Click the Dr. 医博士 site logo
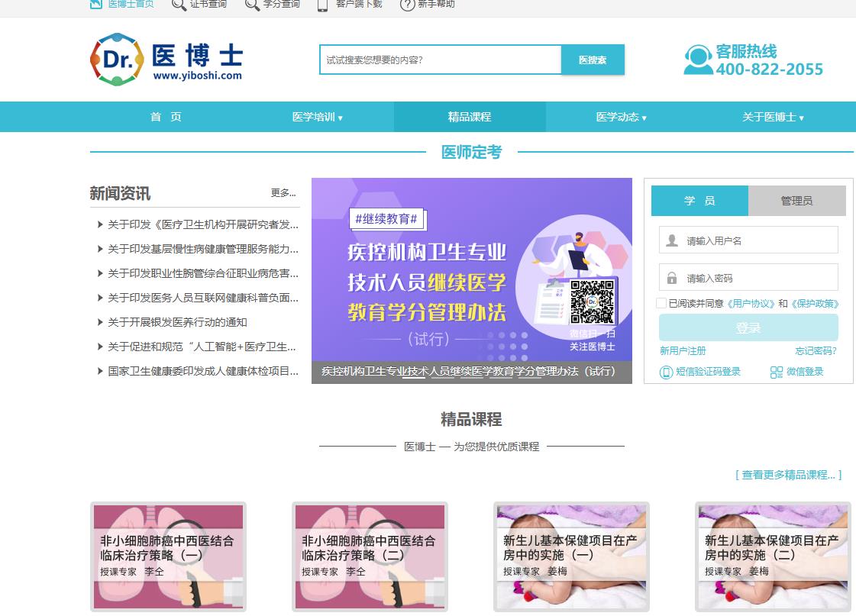Image resolution: width=856 pixels, height=616 pixels. pos(166,59)
